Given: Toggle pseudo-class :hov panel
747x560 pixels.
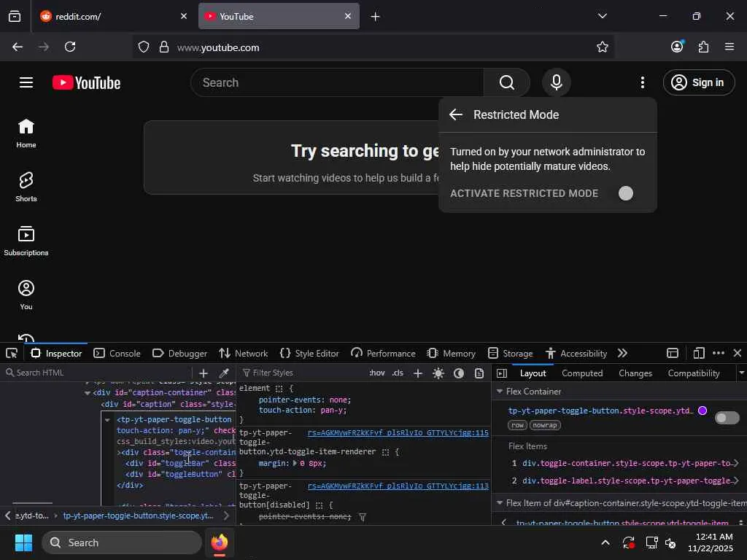Looking at the screenshot, I should pyautogui.click(x=377, y=373).
